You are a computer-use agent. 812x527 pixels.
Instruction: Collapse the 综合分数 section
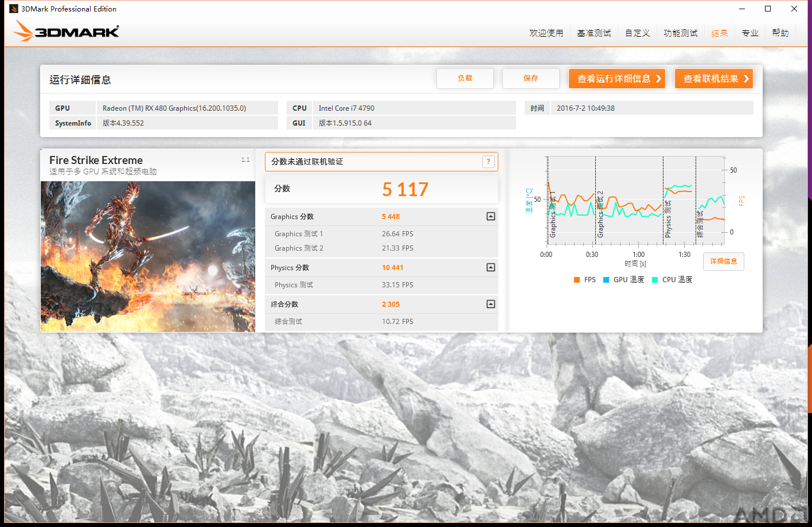tap(490, 304)
